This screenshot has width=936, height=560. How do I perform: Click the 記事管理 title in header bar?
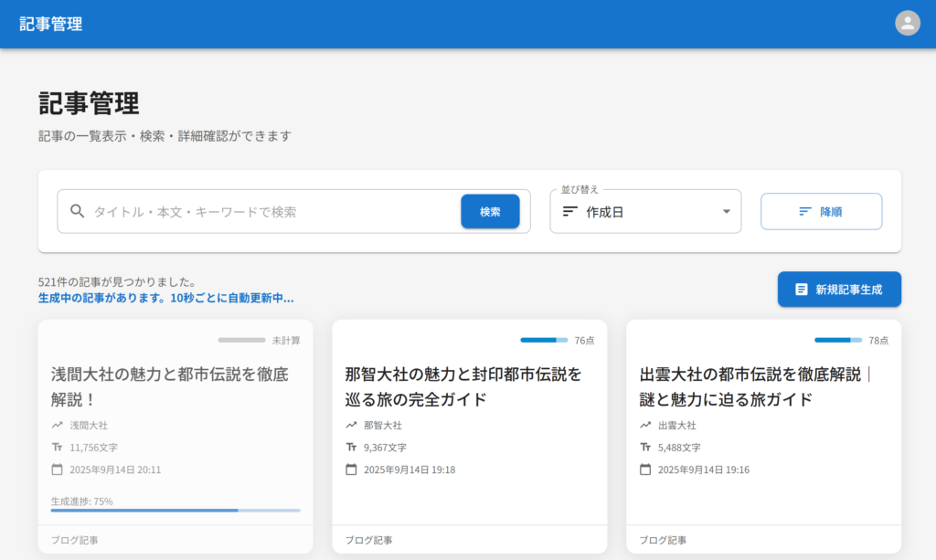click(51, 24)
